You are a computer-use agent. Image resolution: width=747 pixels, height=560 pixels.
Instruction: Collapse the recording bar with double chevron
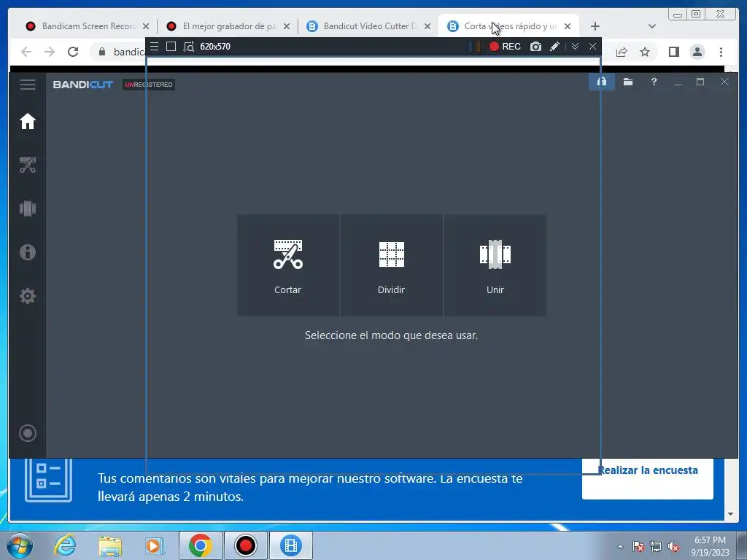click(575, 46)
